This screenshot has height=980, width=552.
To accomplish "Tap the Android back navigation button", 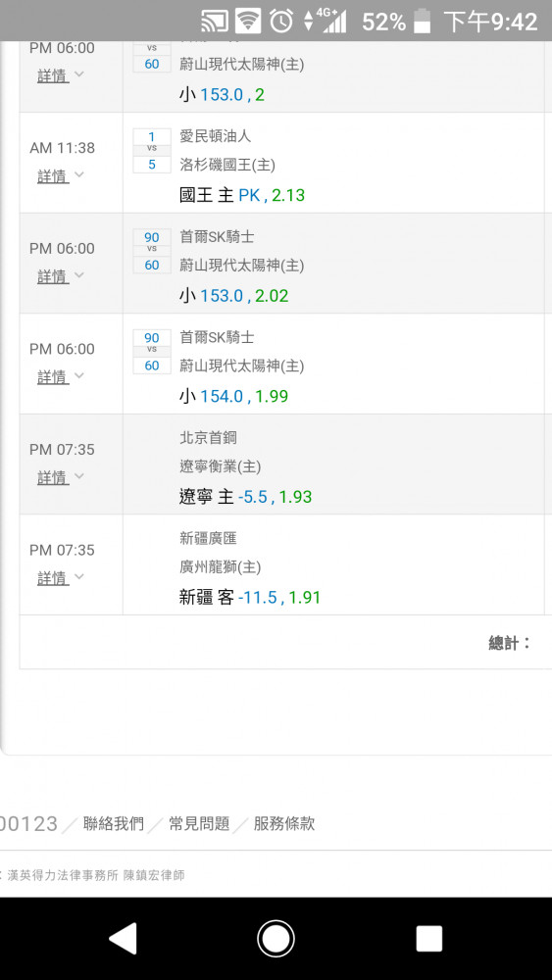I will pyautogui.click(x=124, y=939).
